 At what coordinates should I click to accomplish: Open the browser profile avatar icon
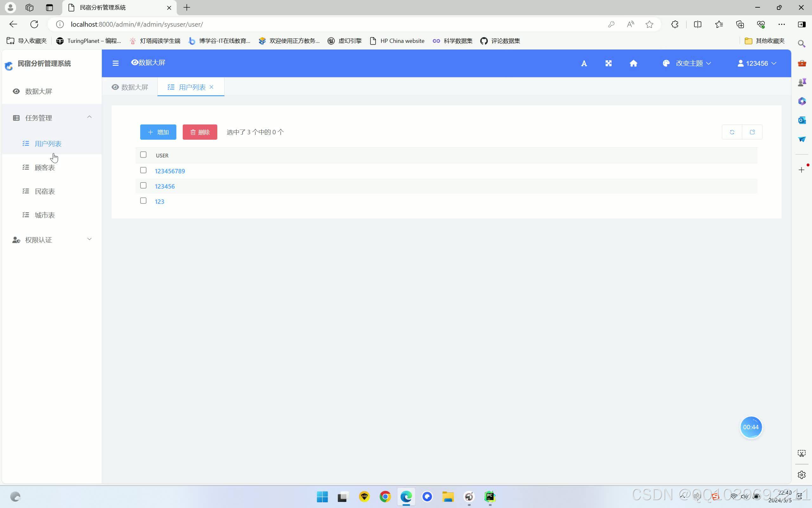10,7
